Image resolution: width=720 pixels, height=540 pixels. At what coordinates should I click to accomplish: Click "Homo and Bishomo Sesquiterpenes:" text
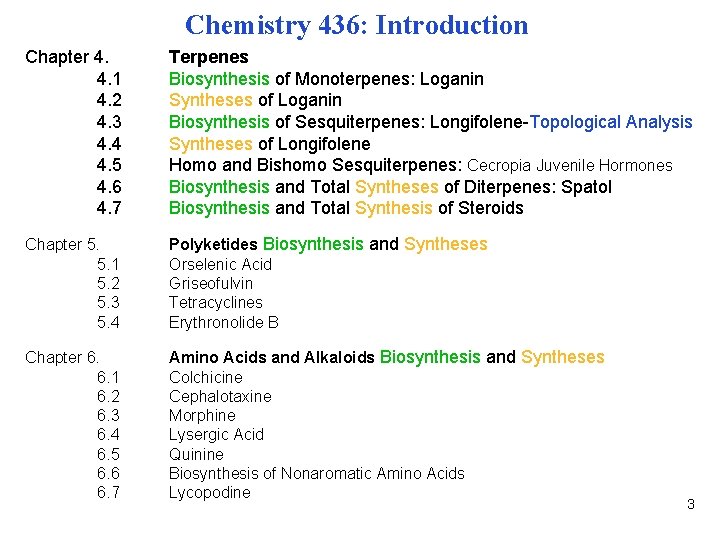(x=315, y=165)
